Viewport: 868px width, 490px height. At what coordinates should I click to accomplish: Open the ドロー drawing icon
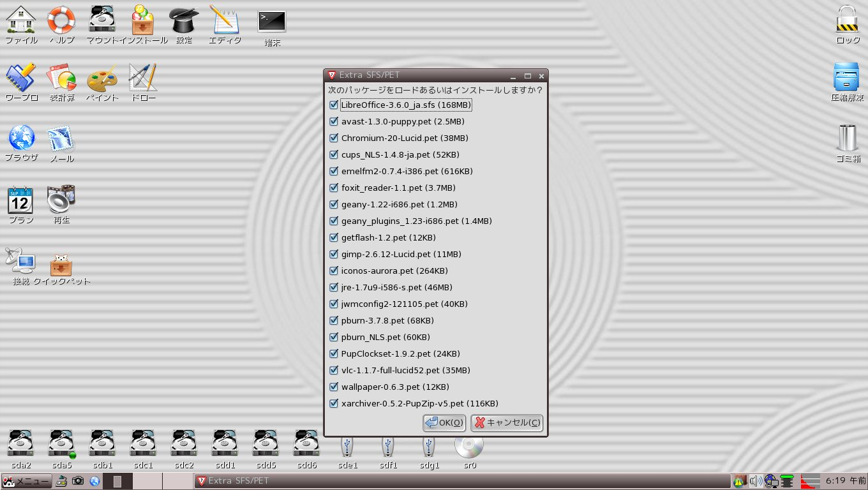click(143, 78)
